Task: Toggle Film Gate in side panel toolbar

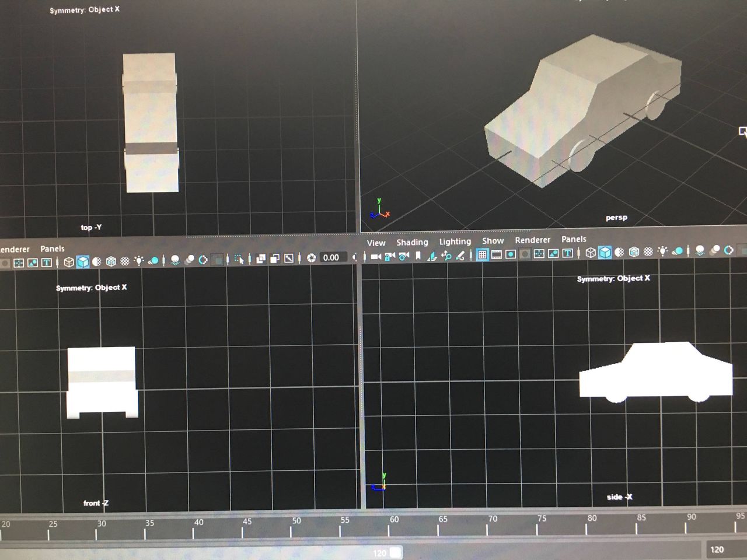Action: pyautogui.click(x=496, y=254)
